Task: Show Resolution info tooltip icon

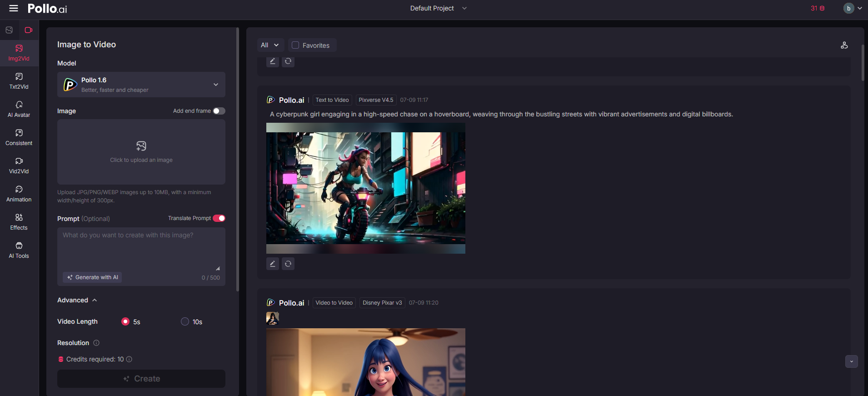Action: tap(96, 343)
